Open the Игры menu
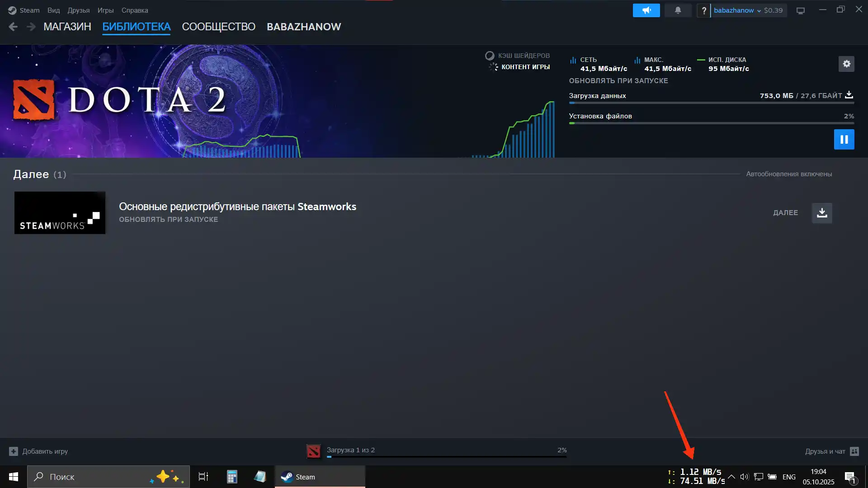This screenshot has height=488, width=868. click(106, 10)
